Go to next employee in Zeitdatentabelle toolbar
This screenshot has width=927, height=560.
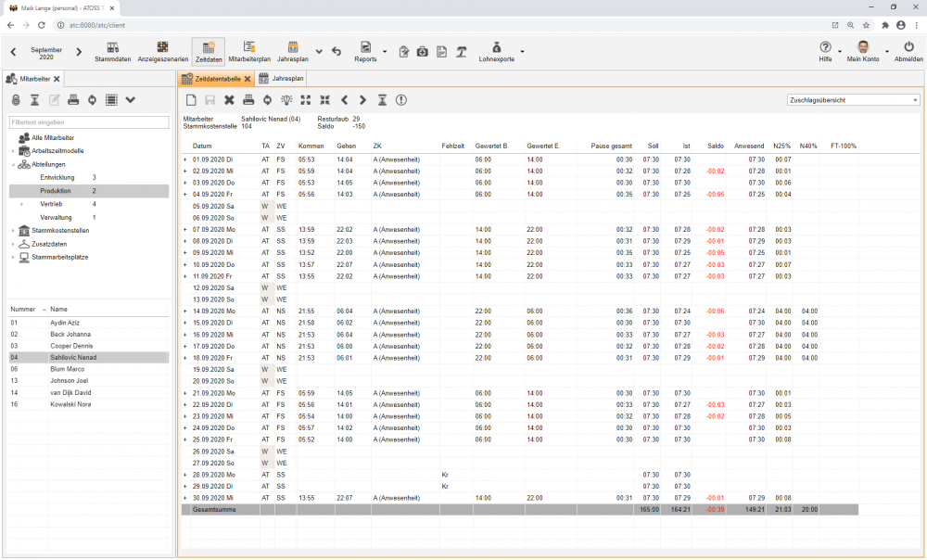(x=363, y=100)
